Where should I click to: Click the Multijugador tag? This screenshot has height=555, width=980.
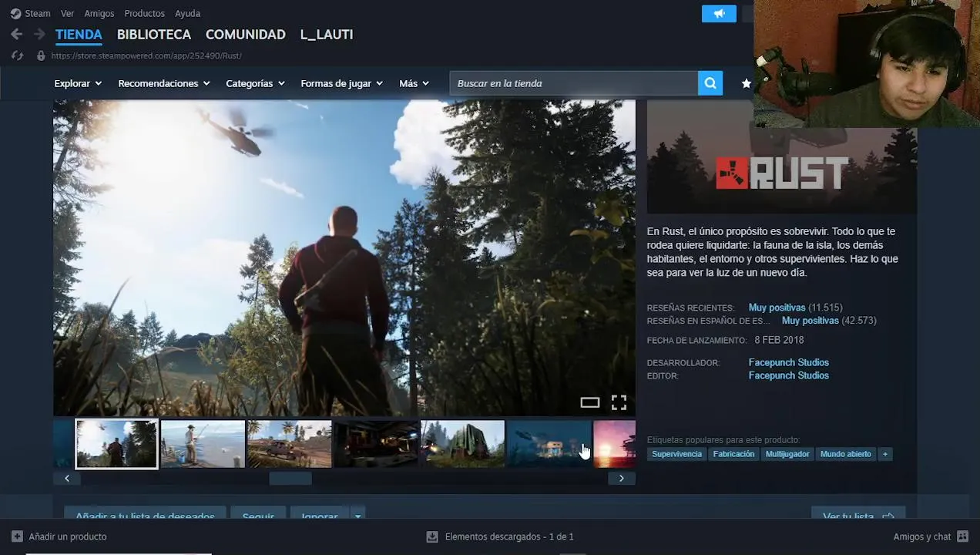pyautogui.click(x=787, y=454)
